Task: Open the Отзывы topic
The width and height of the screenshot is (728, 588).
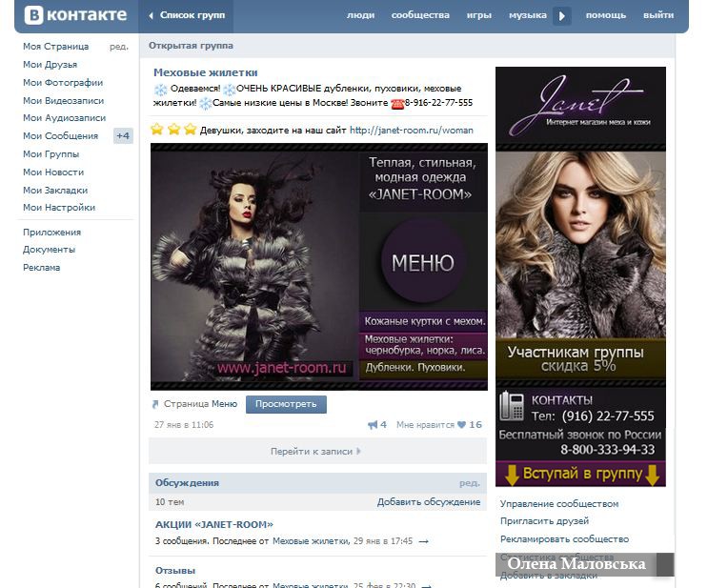Action: tap(175, 570)
